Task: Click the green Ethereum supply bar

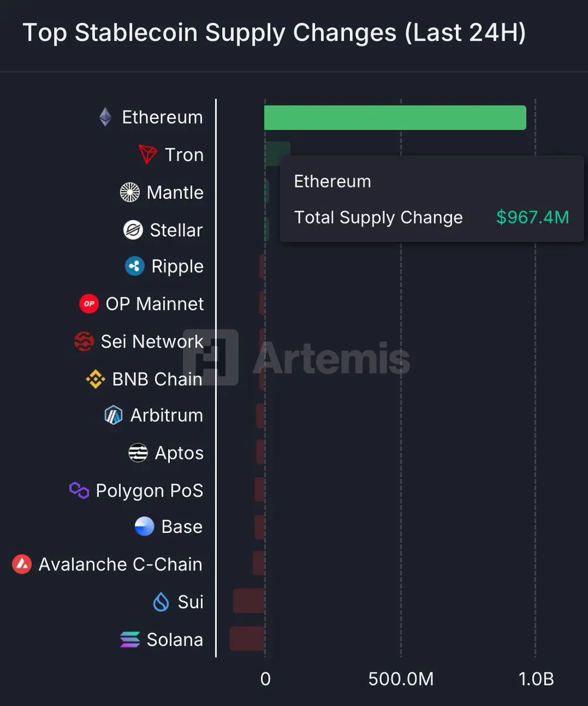Action: (x=395, y=118)
